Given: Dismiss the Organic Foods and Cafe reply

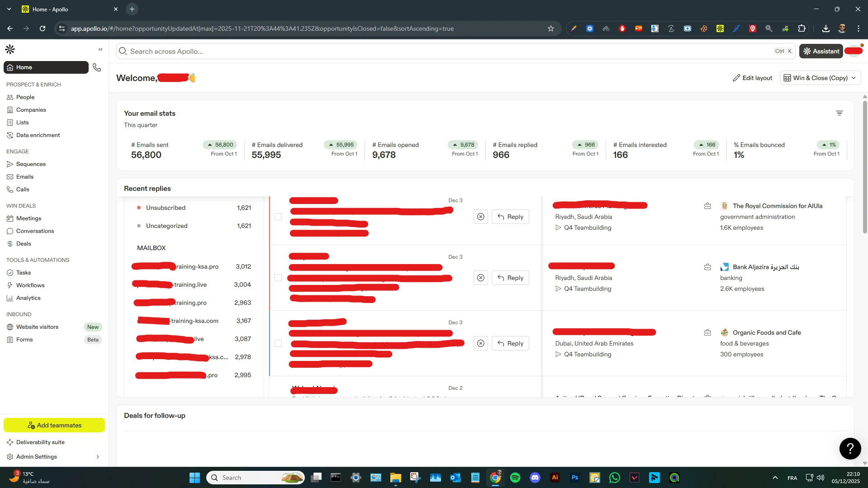Looking at the screenshot, I should point(481,343).
